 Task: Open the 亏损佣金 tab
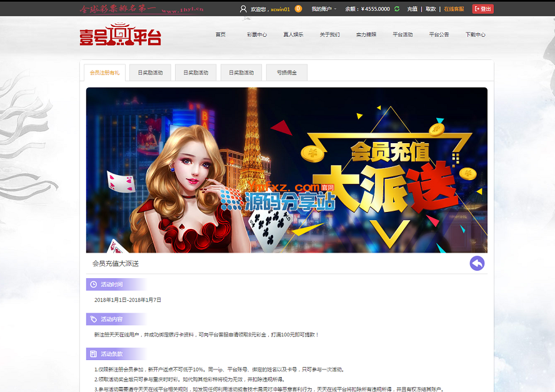pyautogui.click(x=286, y=73)
